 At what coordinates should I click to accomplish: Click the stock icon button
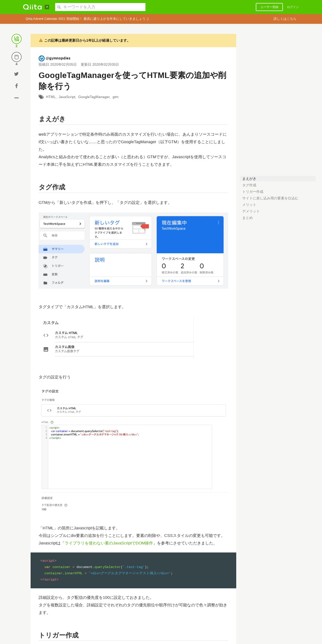click(x=17, y=57)
